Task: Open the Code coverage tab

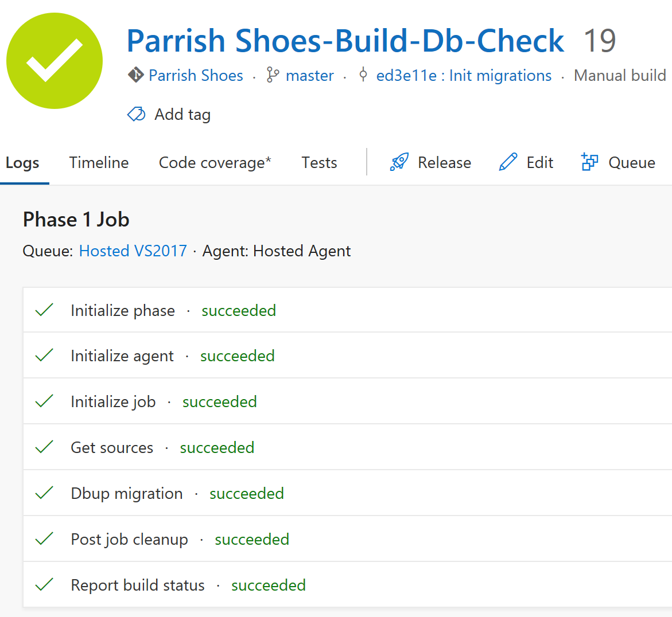Action: pyautogui.click(x=215, y=163)
